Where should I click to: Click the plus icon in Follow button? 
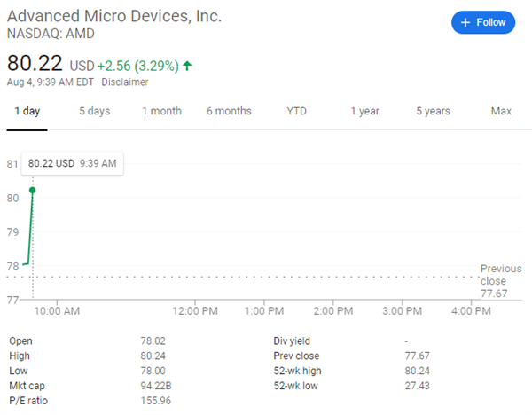(465, 22)
